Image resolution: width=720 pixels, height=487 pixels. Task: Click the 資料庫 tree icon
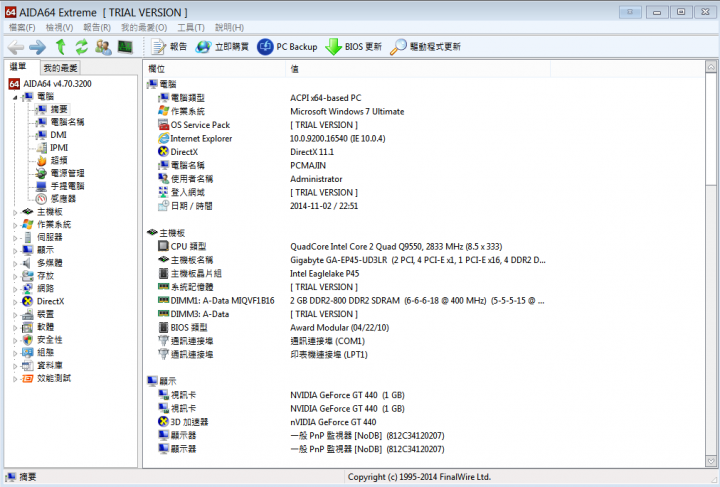pyautogui.click(x=28, y=365)
